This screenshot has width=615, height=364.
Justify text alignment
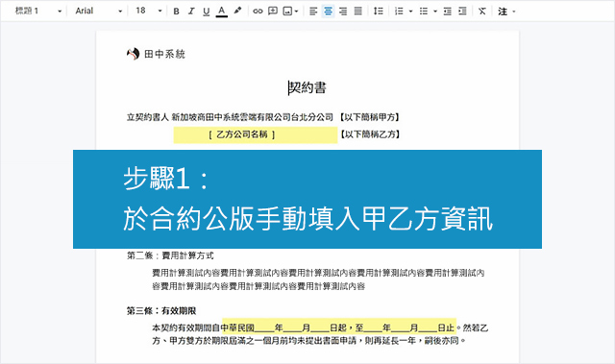(x=358, y=11)
